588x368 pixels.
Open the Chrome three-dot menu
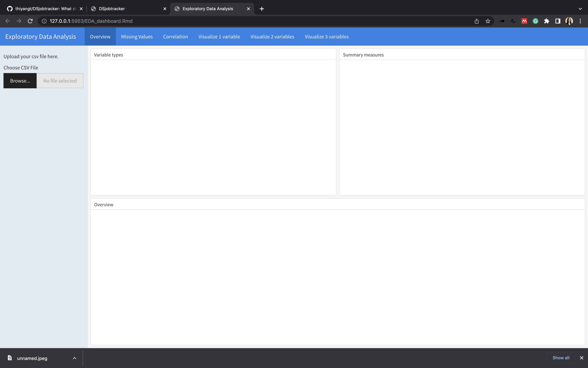(580, 21)
